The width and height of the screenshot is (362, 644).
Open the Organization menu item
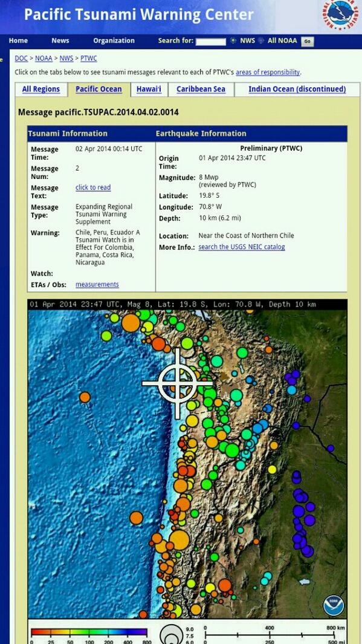pyautogui.click(x=114, y=41)
